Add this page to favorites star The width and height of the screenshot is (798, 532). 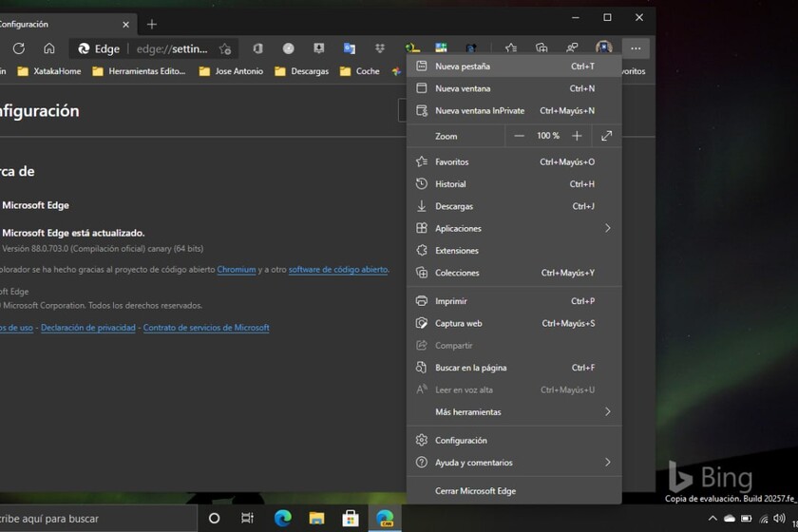[225, 48]
